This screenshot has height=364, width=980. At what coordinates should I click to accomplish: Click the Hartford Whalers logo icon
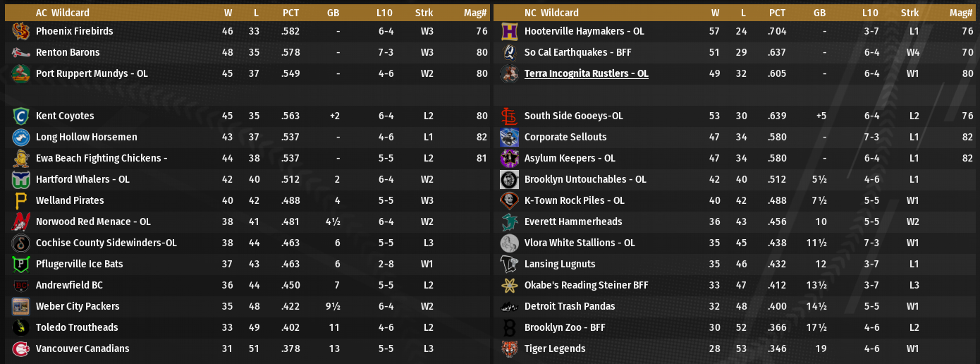pyautogui.click(x=20, y=179)
